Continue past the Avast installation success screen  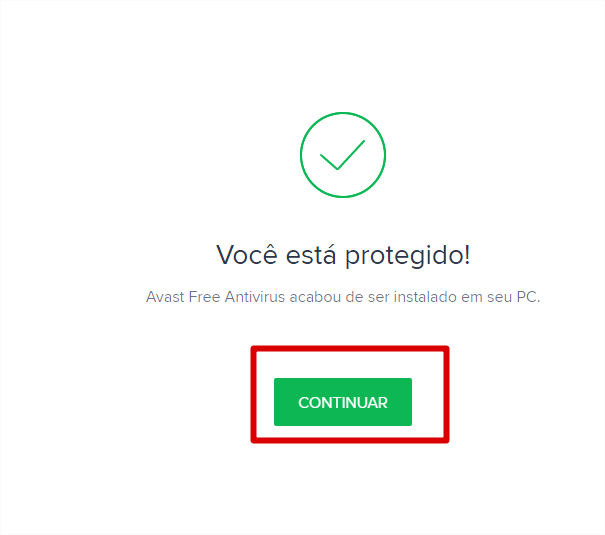tap(343, 402)
